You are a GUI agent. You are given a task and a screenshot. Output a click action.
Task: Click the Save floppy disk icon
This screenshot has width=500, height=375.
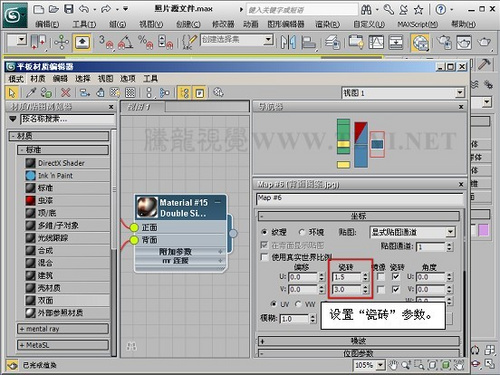69,9
